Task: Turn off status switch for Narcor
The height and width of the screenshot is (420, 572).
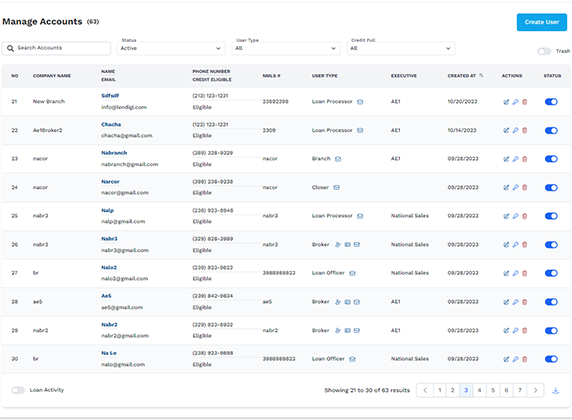Action: [x=551, y=188]
